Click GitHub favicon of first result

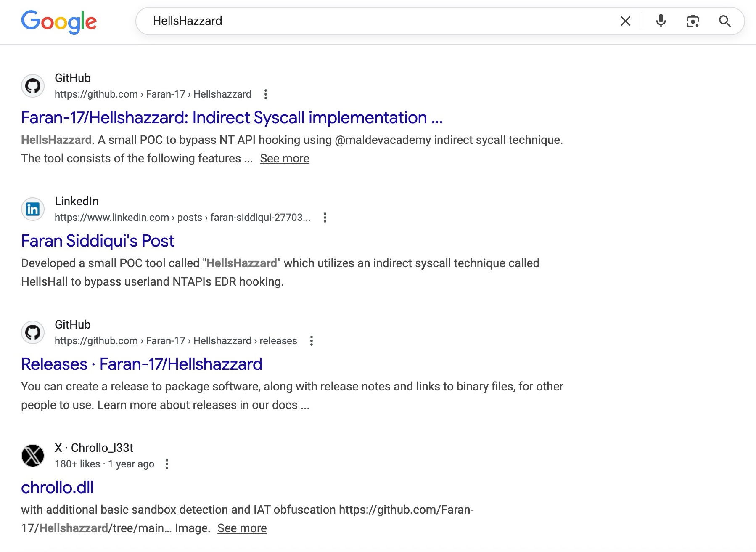(x=33, y=86)
